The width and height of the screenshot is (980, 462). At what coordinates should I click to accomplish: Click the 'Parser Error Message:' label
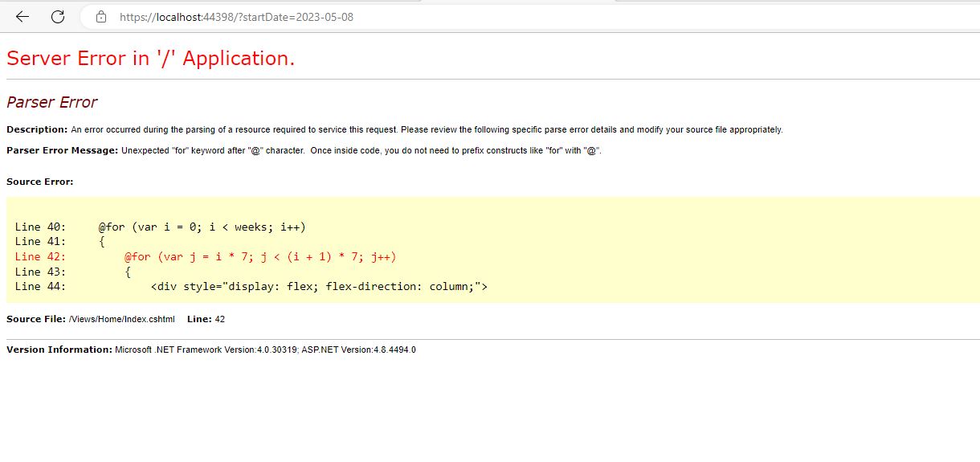pos(63,150)
